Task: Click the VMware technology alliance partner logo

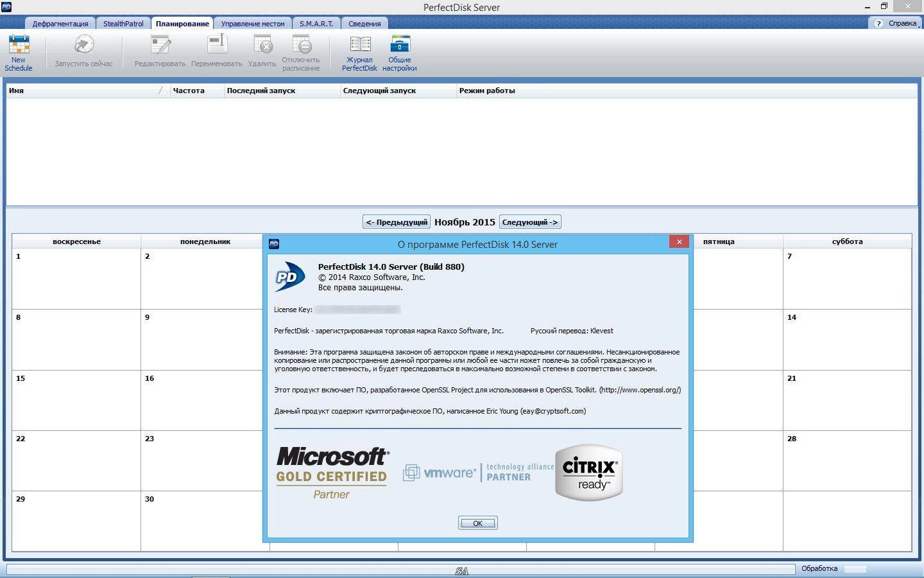Action: point(478,473)
